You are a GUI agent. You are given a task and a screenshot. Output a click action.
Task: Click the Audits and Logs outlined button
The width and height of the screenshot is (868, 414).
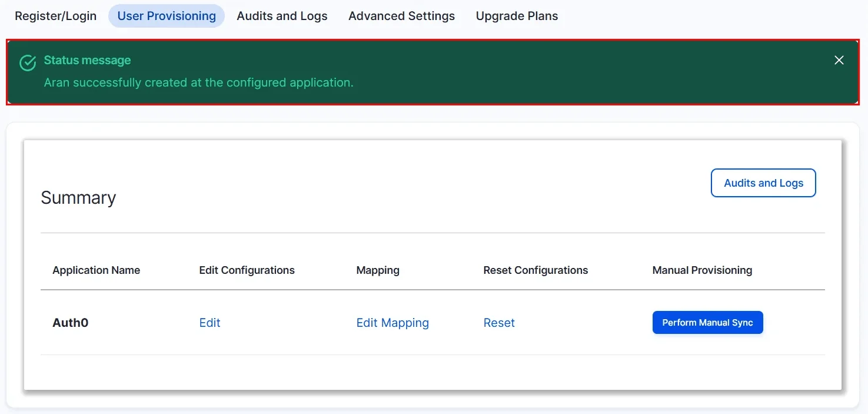click(x=763, y=183)
